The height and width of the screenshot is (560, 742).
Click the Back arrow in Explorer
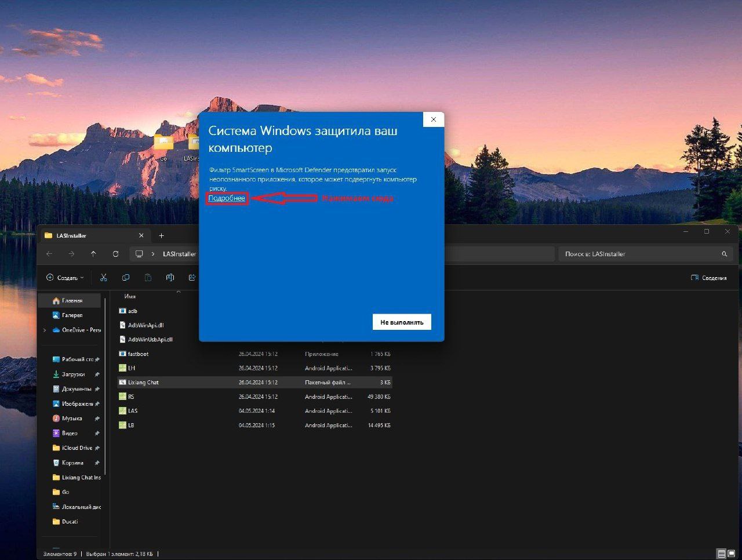click(x=49, y=254)
